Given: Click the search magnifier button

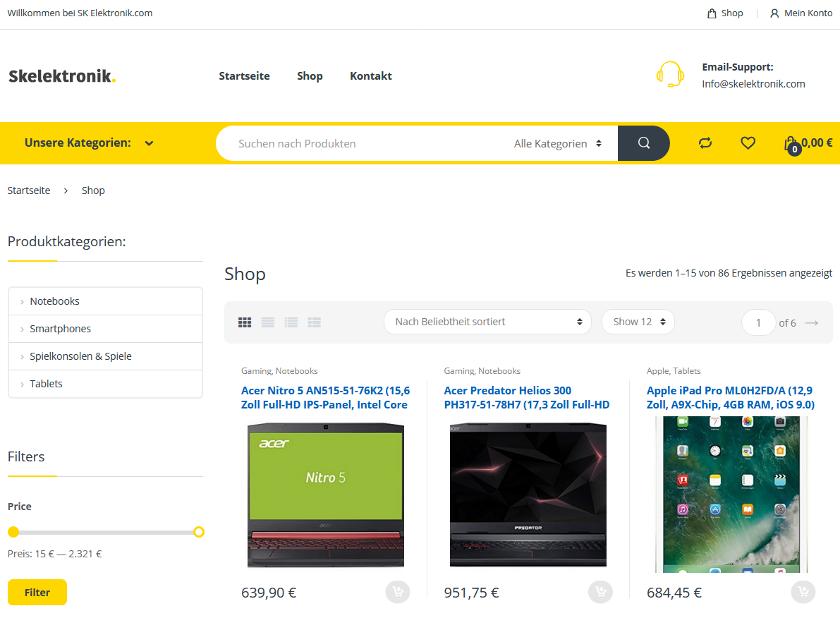Looking at the screenshot, I should tap(643, 143).
